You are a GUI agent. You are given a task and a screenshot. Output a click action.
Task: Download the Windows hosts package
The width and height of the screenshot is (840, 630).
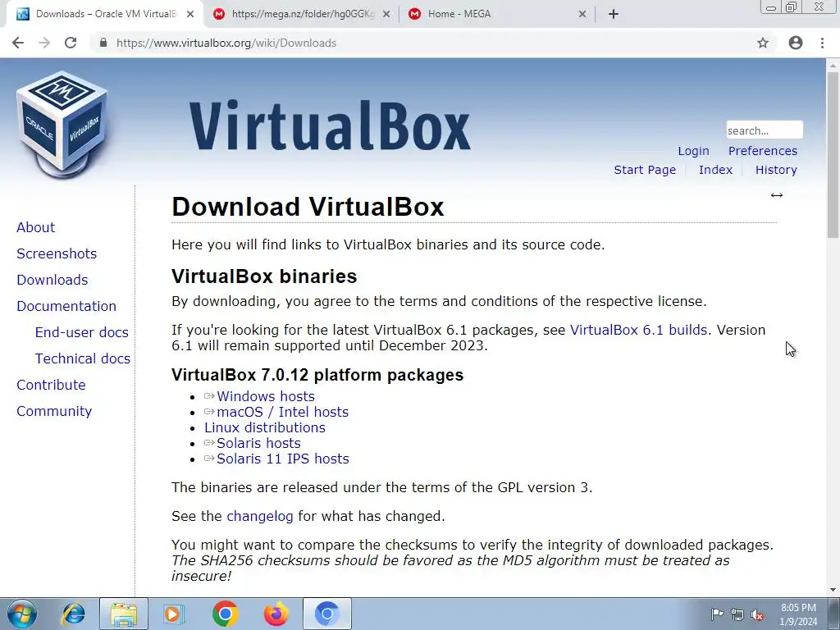coord(266,396)
